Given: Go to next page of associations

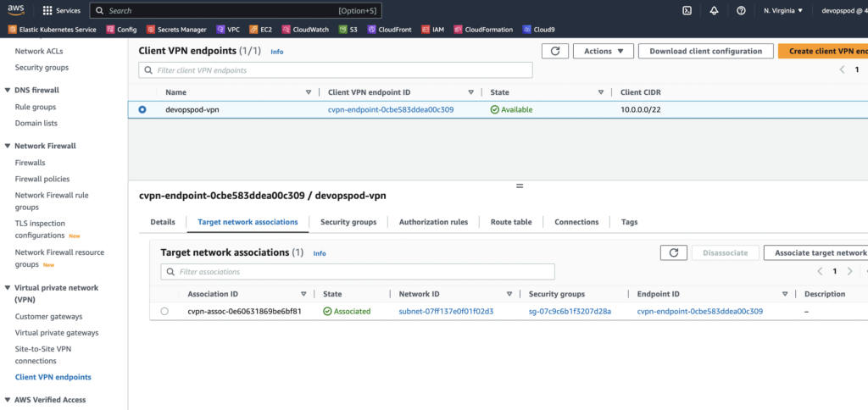Looking at the screenshot, I should point(849,271).
